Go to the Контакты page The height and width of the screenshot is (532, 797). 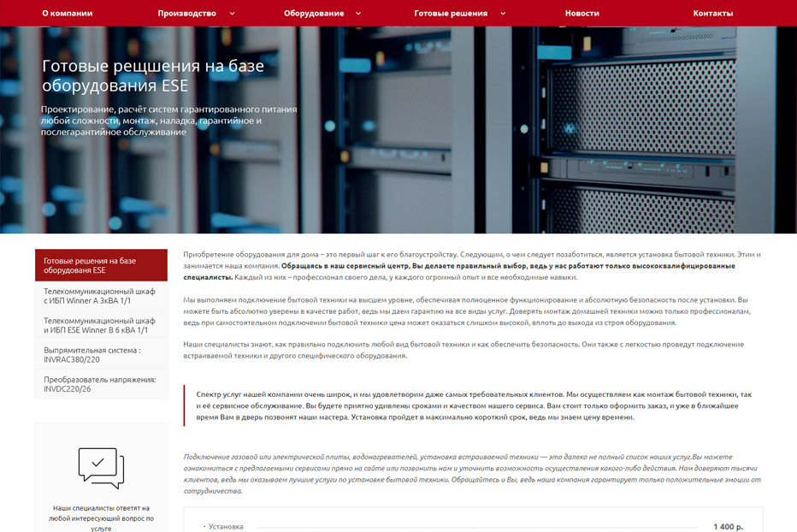click(712, 13)
